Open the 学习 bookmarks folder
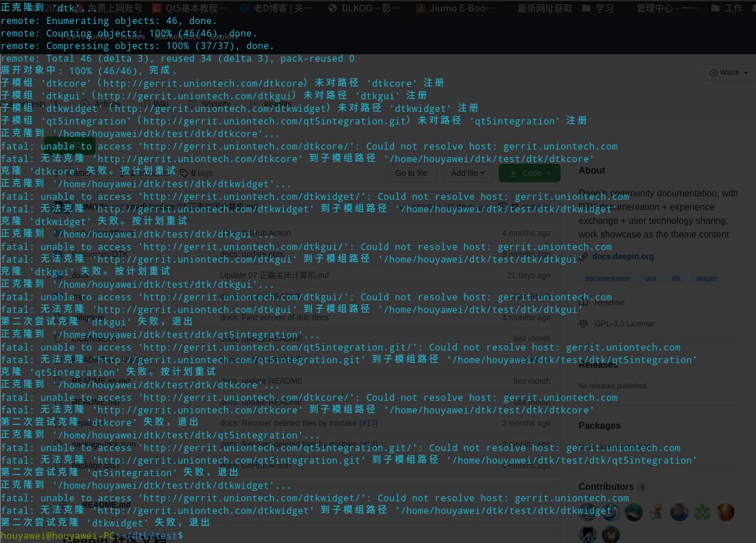 point(598,8)
